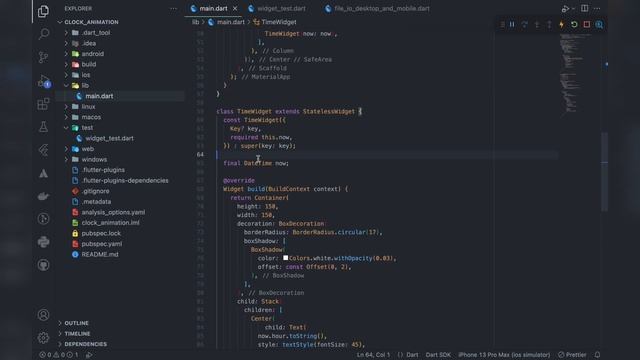This screenshot has height=360, width=640.
Task: Stop debugging with red square
Action: point(587,24)
